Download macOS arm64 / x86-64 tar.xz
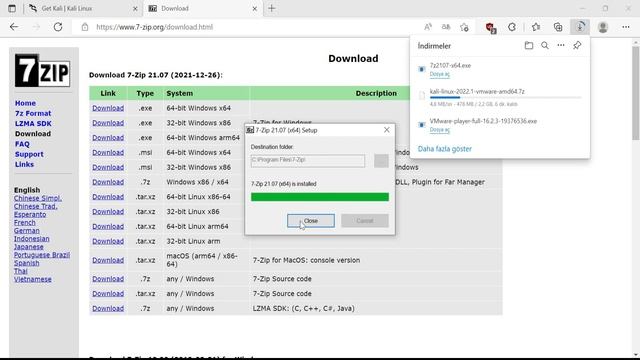640x360 pixels. 108,260
